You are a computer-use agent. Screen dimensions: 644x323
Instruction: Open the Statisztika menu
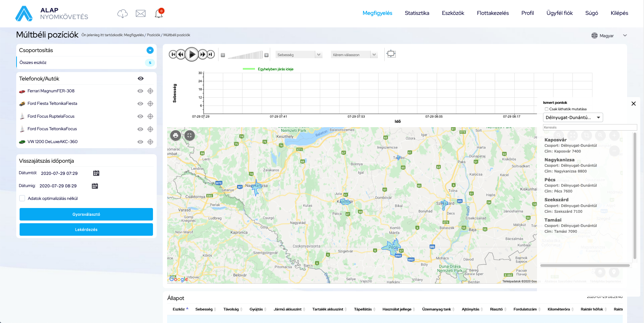[x=417, y=13]
